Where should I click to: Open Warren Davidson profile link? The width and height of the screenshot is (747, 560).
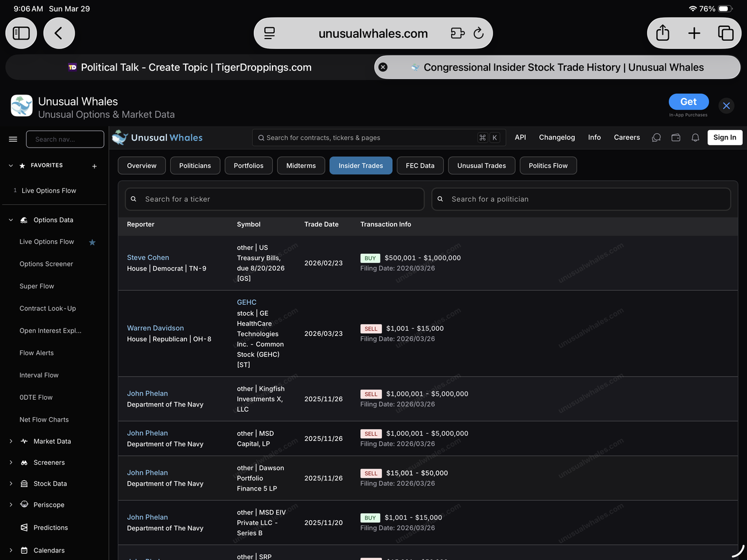pyautogui.click(x=155, y=328)
